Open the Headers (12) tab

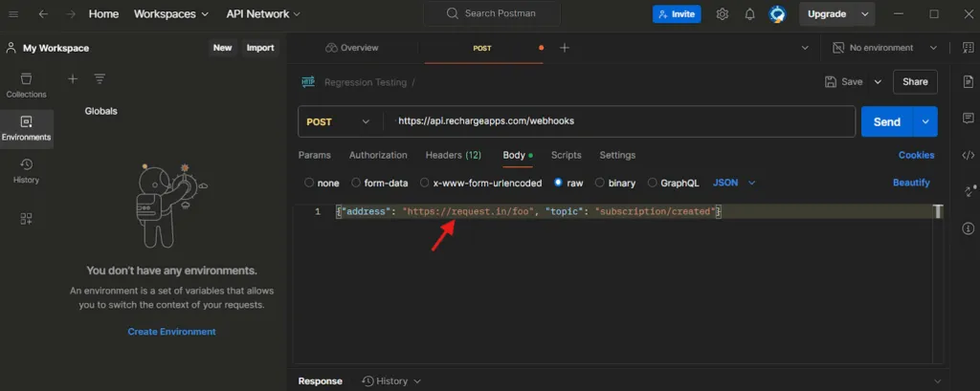(453, 155)
